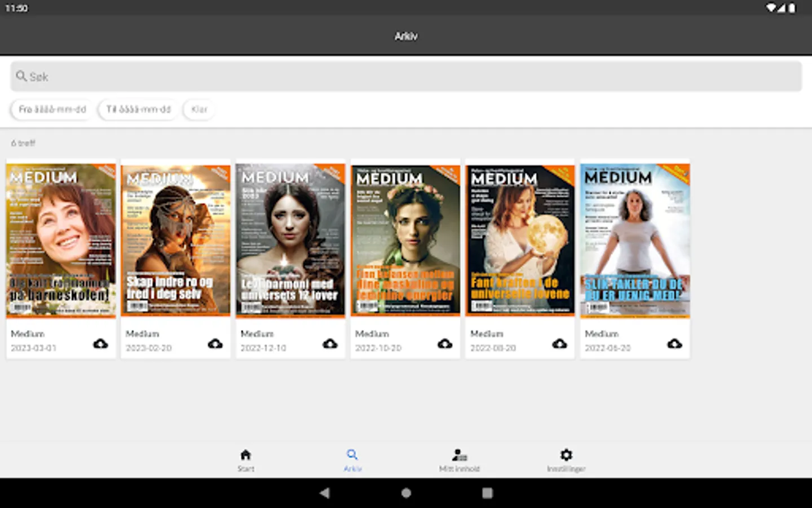Set the Til end date filter
This screenshot has width=812, height=508.
click(138, 109)
